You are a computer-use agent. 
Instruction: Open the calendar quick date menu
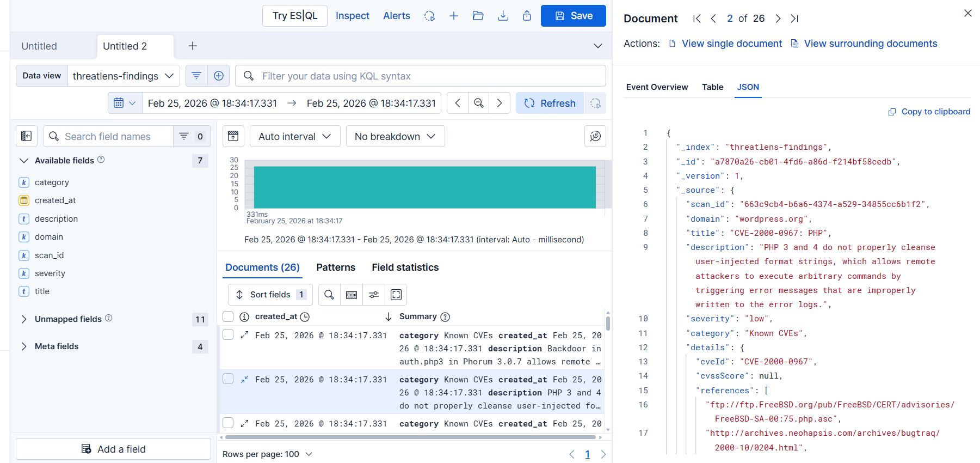125,103
